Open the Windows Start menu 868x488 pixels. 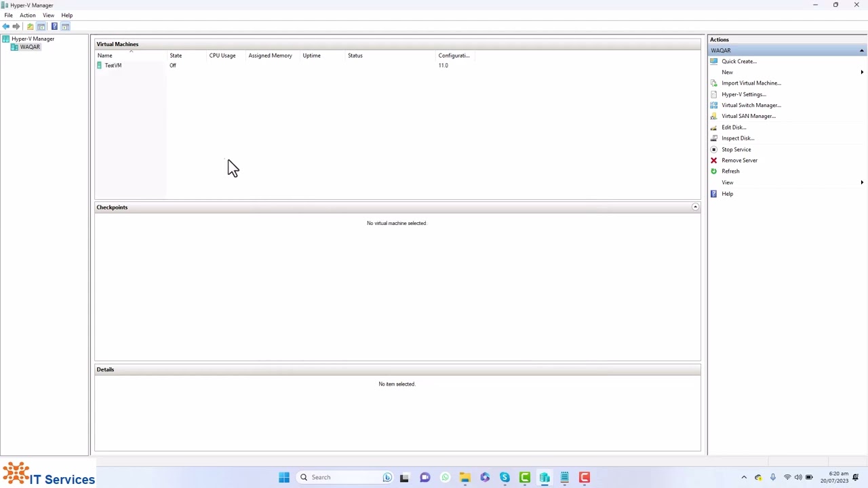[284, 477]
